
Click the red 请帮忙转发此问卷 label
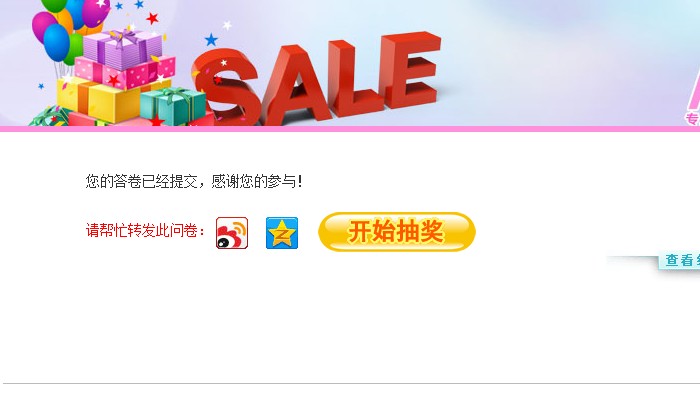click(145, 230)
